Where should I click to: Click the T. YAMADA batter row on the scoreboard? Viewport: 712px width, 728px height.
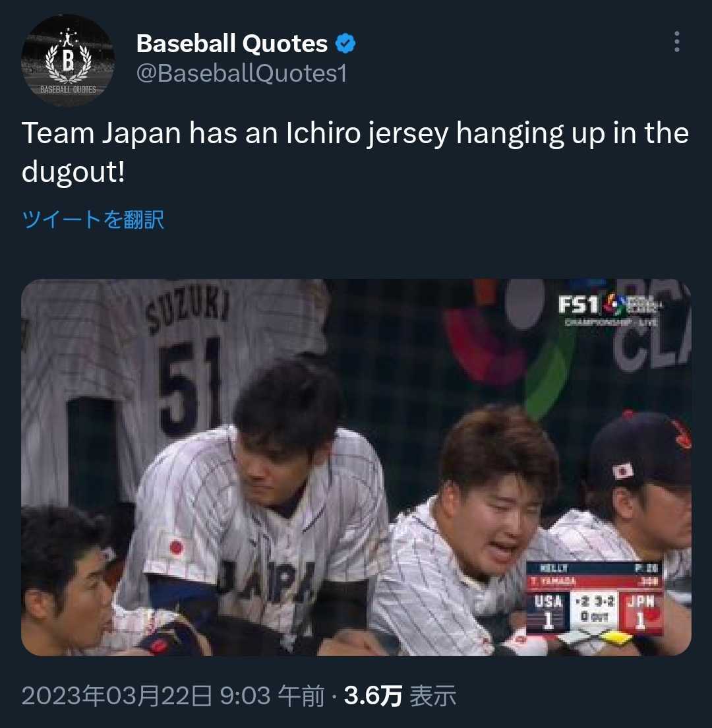point(595,582)
